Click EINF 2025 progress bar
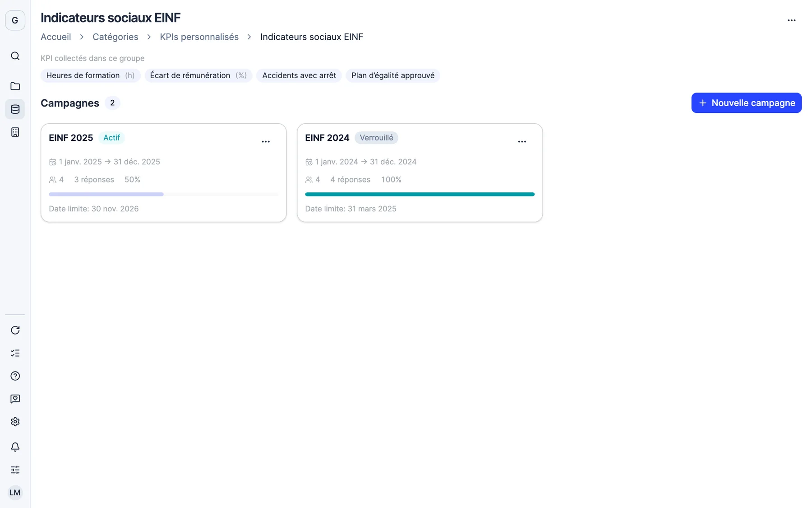This screenshot has width=812, height=508. click(163, 194)
